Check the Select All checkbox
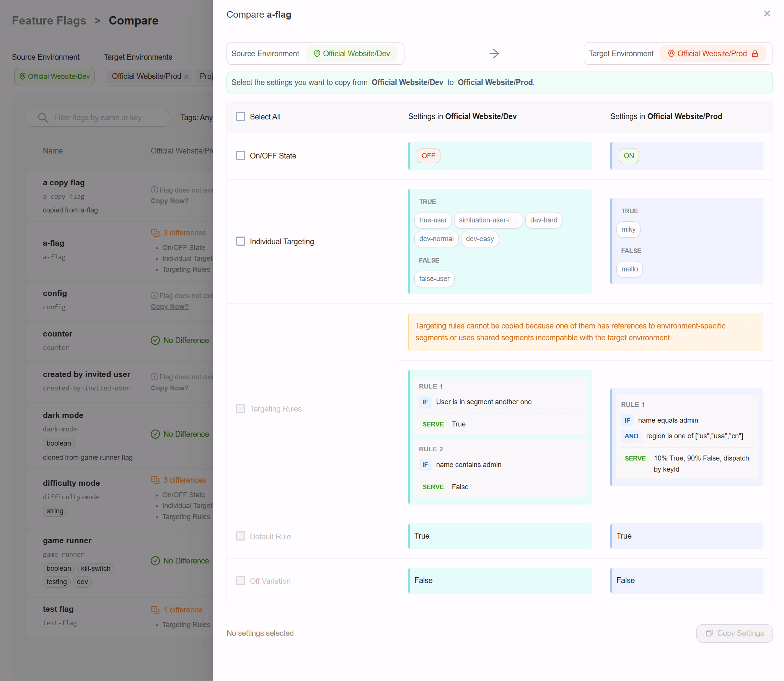 pyautogui.click(x=241, y=116)
